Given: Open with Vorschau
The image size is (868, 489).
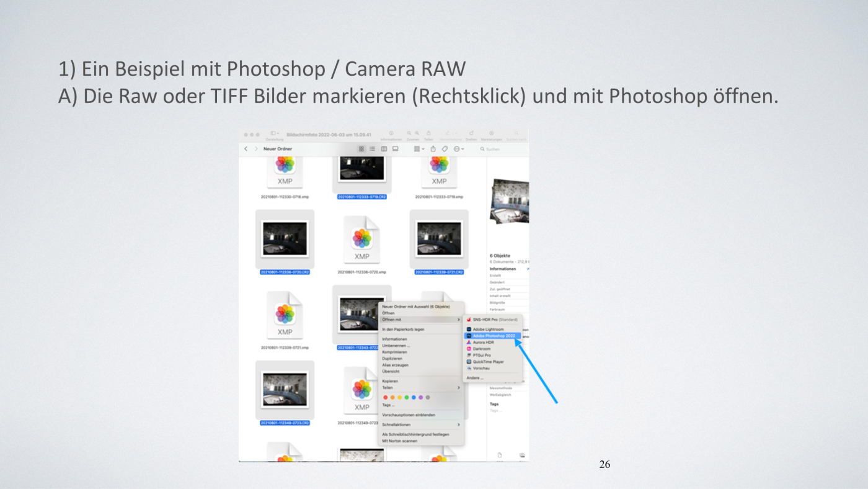Looking at the screenshot, I should click(494, 368).
